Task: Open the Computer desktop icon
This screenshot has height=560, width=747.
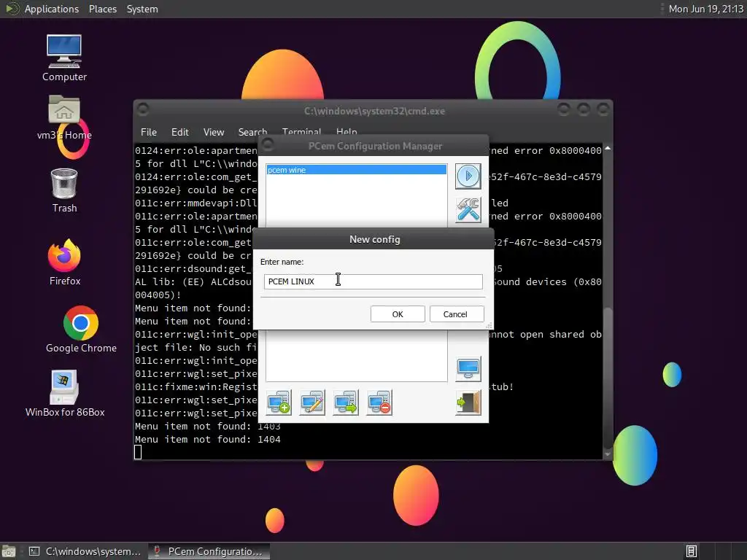Action: [x=64, y=58]
